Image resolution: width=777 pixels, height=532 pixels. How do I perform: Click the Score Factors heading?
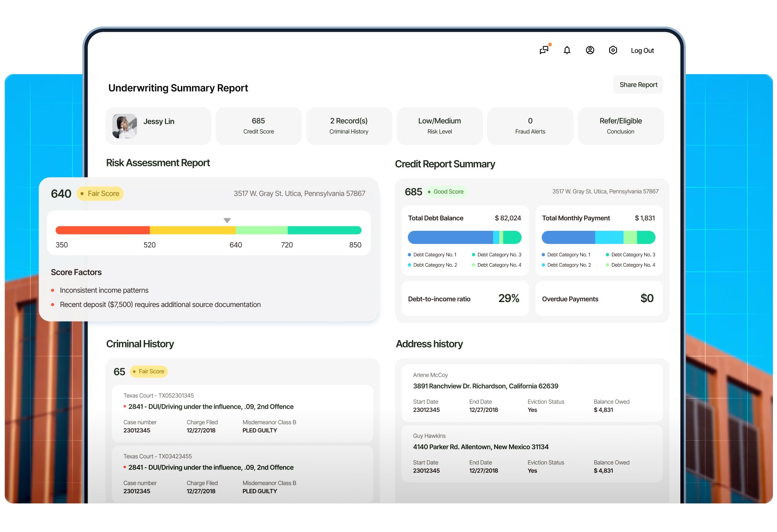[76, 273]
